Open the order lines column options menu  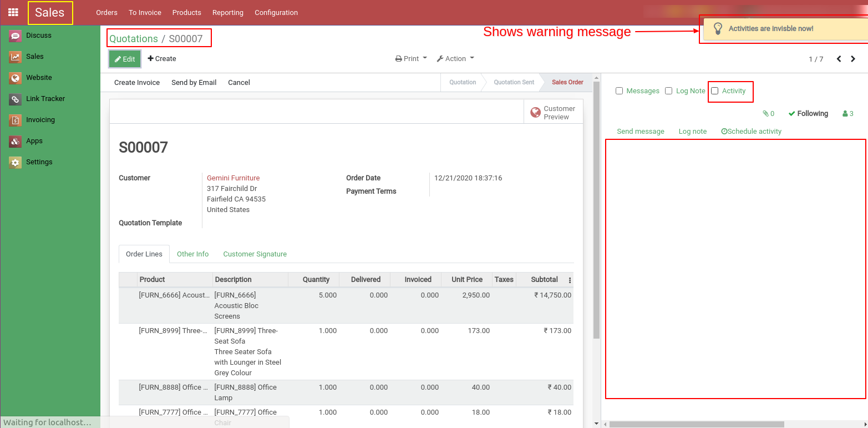pyautogui.click(x=570, y=279)
